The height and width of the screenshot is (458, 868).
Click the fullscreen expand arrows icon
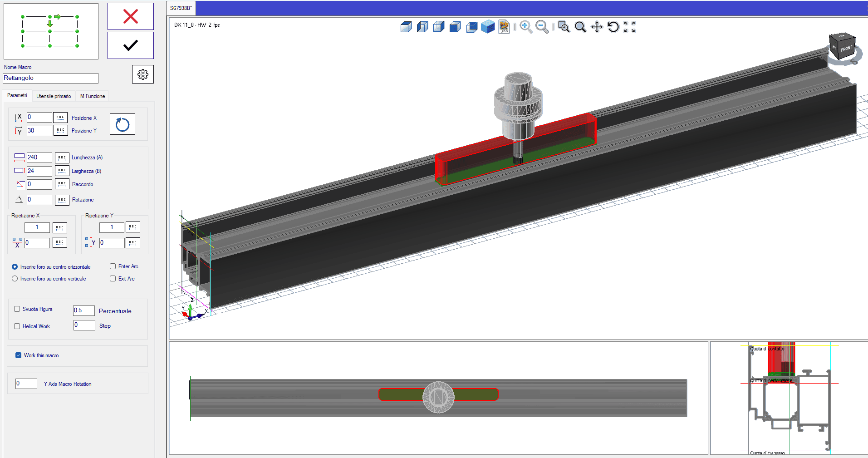click(x=629, y=27)
